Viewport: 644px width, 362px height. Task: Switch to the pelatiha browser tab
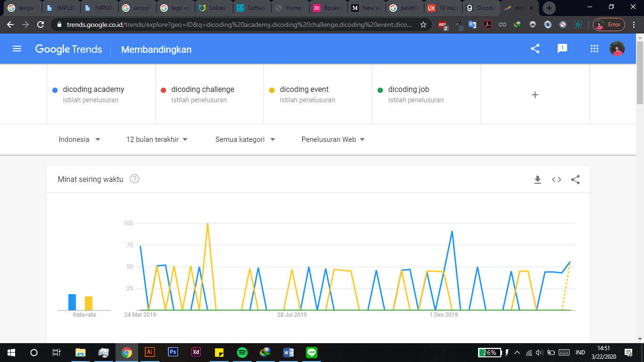click(x=405, y=8)
